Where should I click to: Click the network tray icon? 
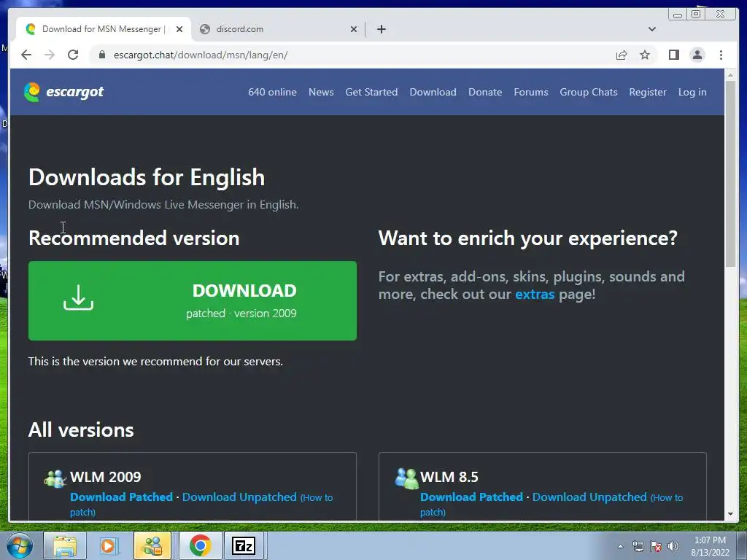[x=638, y=546]
